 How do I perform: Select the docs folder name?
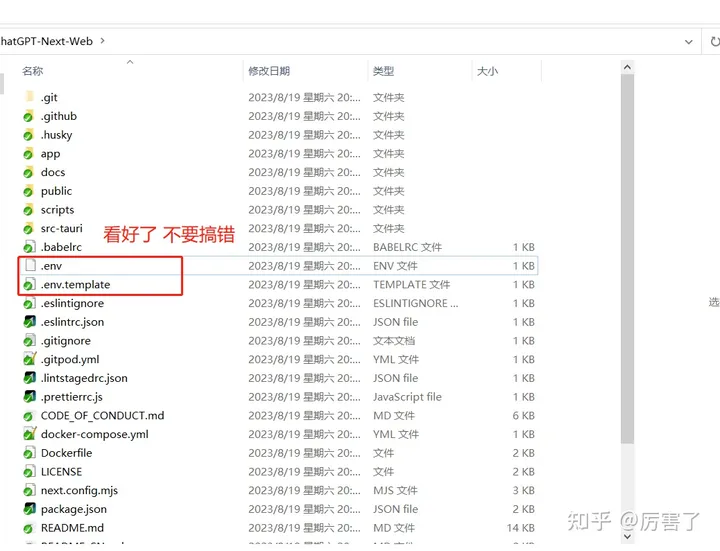[x=53, y=172]
